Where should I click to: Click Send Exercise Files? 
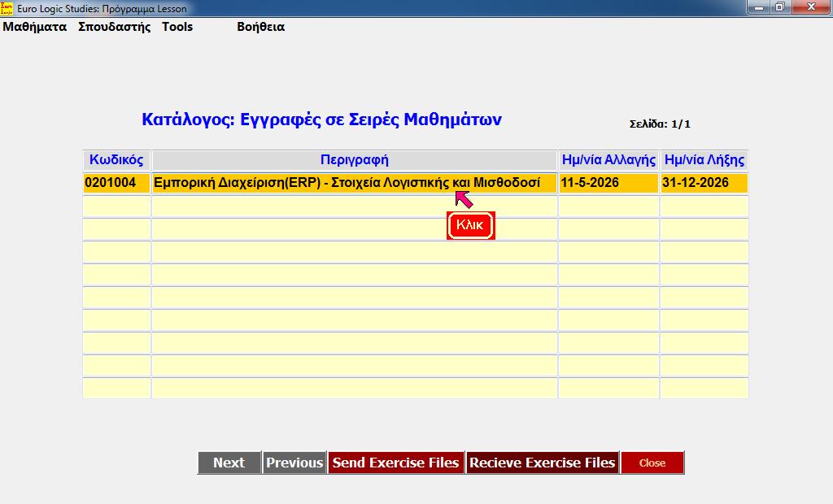pyautogui.click(x=396, y=463)
